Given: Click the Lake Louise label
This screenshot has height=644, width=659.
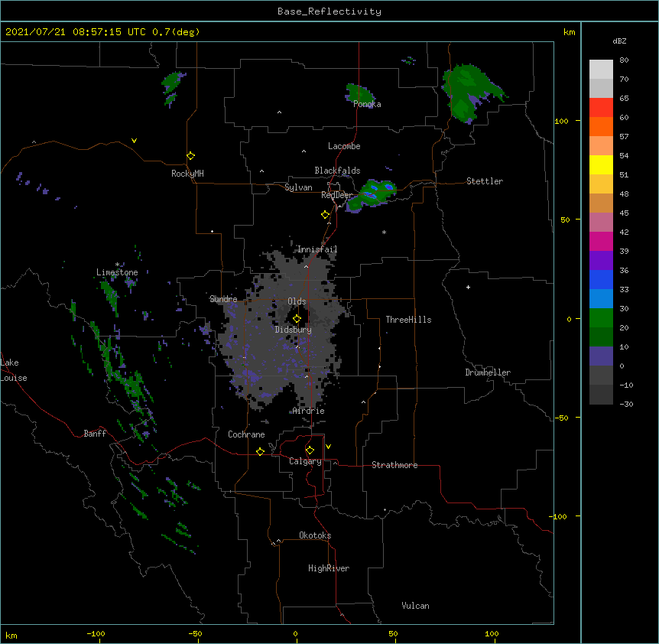Looking at the screenshot, I should [x=12, y=370].
